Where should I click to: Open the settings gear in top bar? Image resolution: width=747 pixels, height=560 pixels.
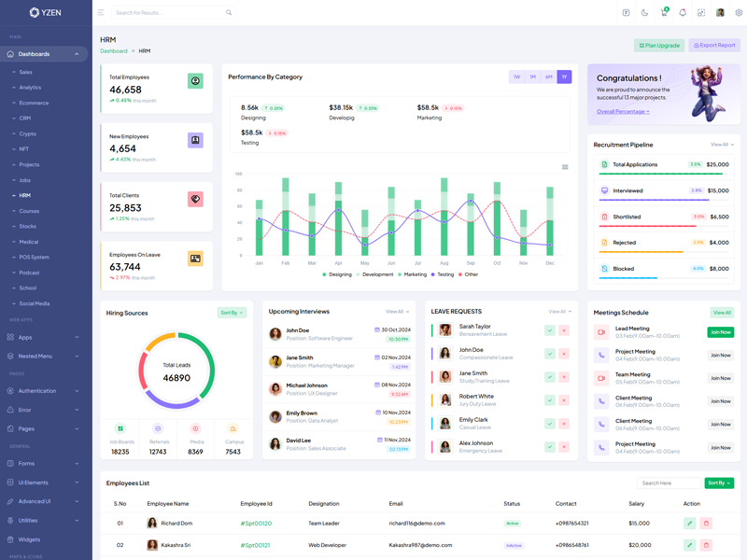(x=739, y=13)
